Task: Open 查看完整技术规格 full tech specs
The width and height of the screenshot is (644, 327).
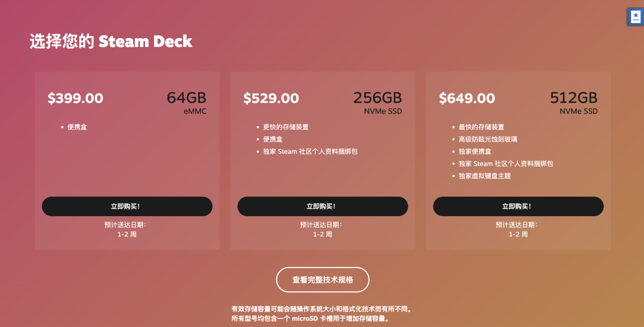Action: pos(323,280)
